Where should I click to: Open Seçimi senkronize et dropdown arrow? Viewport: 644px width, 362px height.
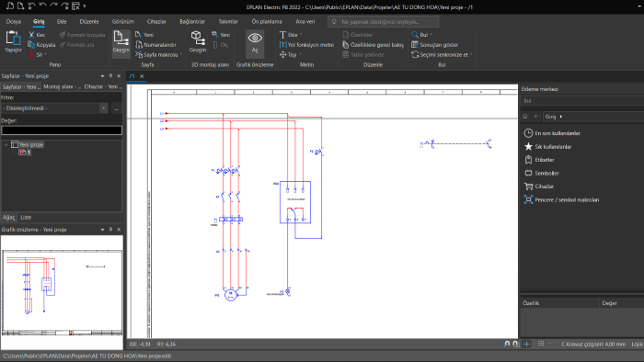pos(471,54)
